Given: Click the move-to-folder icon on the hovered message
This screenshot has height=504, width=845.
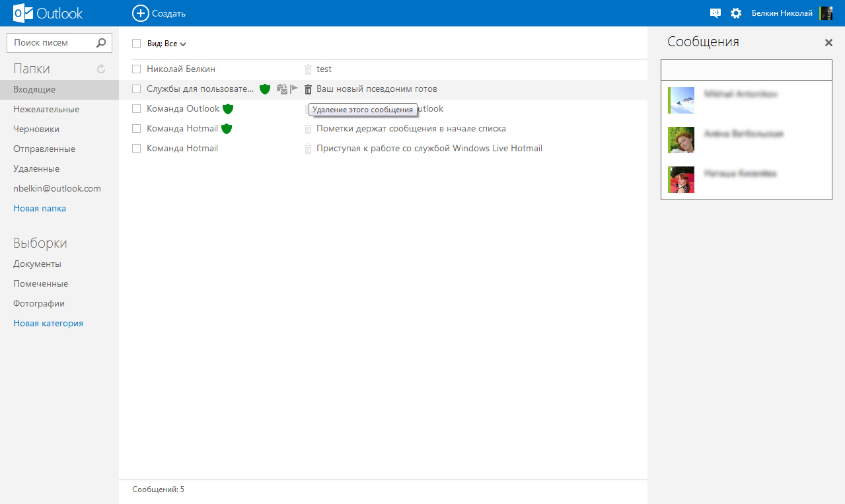Looking at the screenshot, I should (282, 89).
